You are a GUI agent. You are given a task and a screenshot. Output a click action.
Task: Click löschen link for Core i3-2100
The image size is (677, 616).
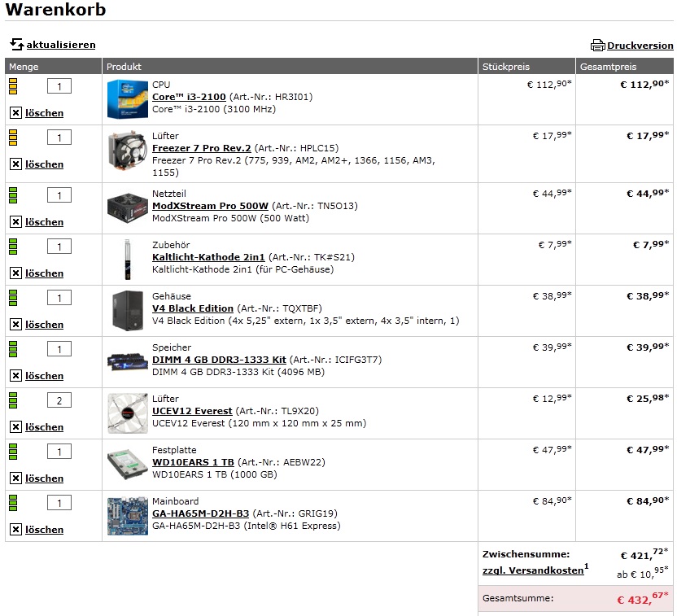(x=44, y=113)
